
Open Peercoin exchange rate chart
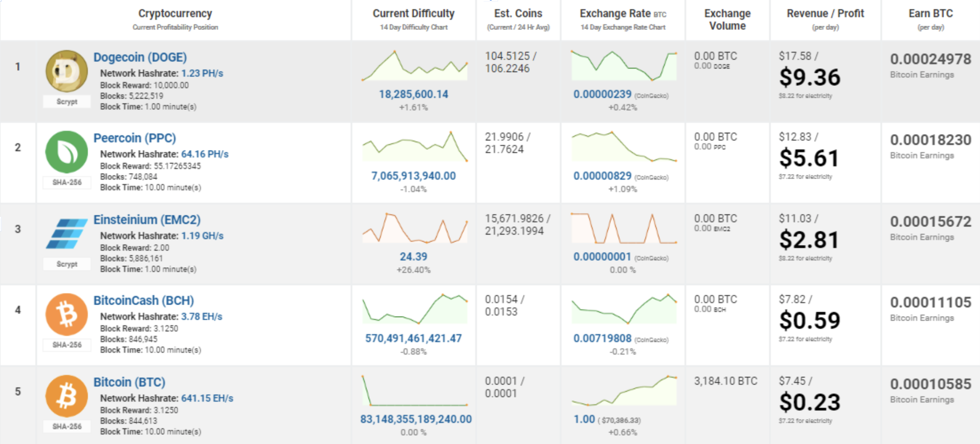(x=624, y=146)
